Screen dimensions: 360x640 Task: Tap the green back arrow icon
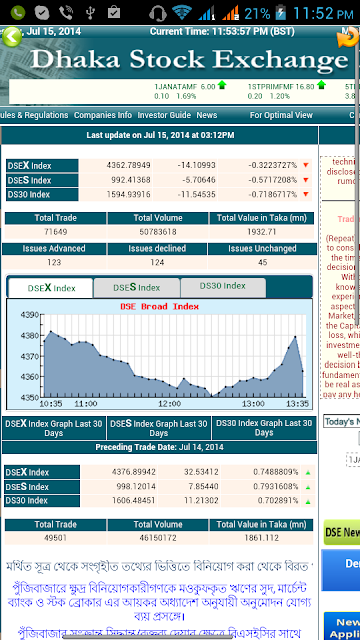12,37
